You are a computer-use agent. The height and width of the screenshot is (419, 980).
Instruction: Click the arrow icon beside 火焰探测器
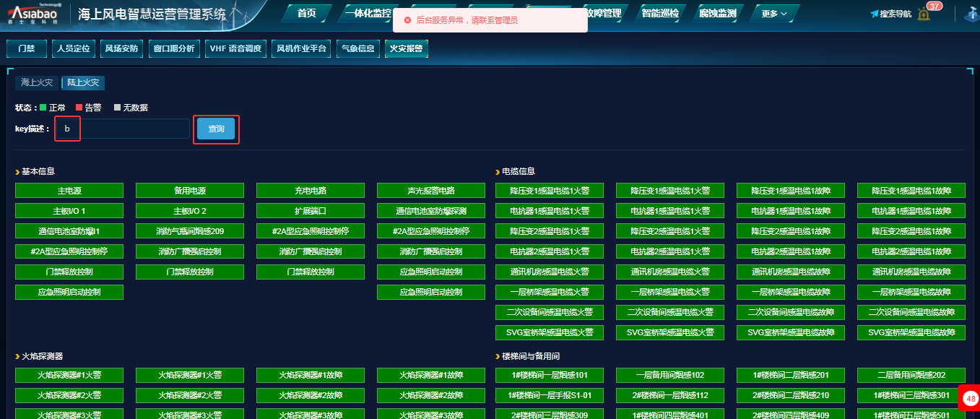click(17, 357)
